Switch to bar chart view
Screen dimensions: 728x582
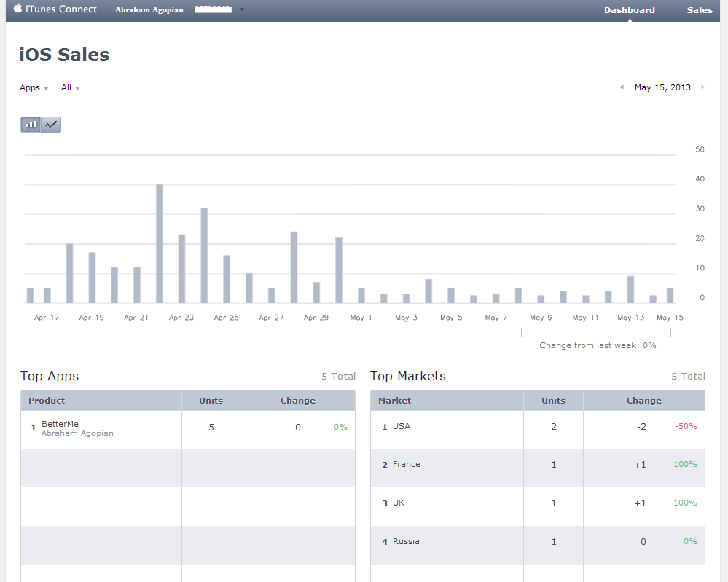coord(31,125)
